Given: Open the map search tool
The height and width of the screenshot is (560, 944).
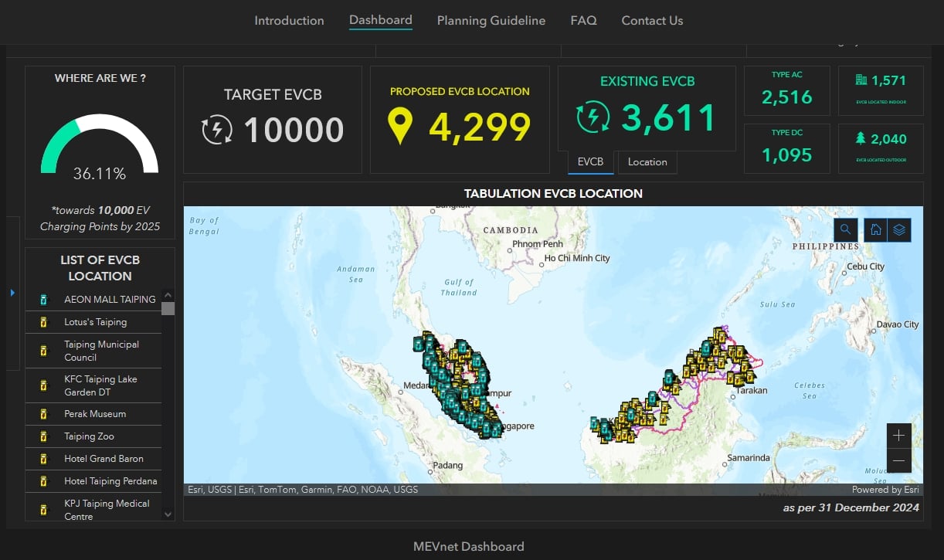Looking at the screenshot, I should (x=846, y=229).
